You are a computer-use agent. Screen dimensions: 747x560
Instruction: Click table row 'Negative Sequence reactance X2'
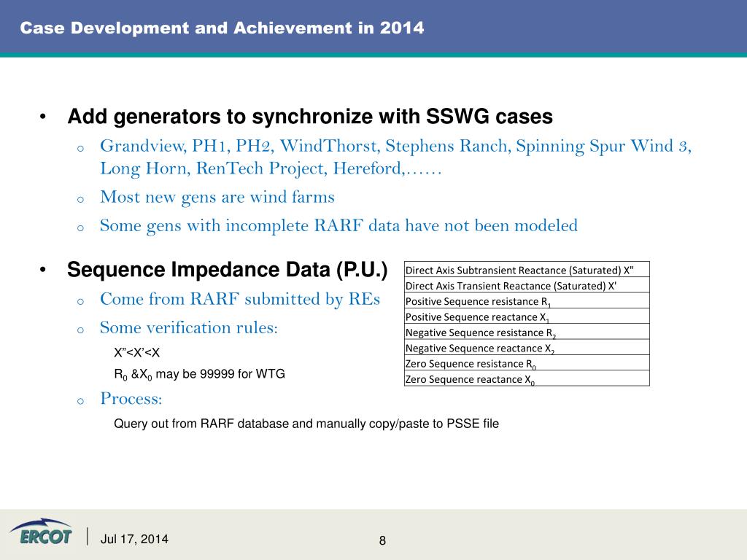click(x=527, y=347)
